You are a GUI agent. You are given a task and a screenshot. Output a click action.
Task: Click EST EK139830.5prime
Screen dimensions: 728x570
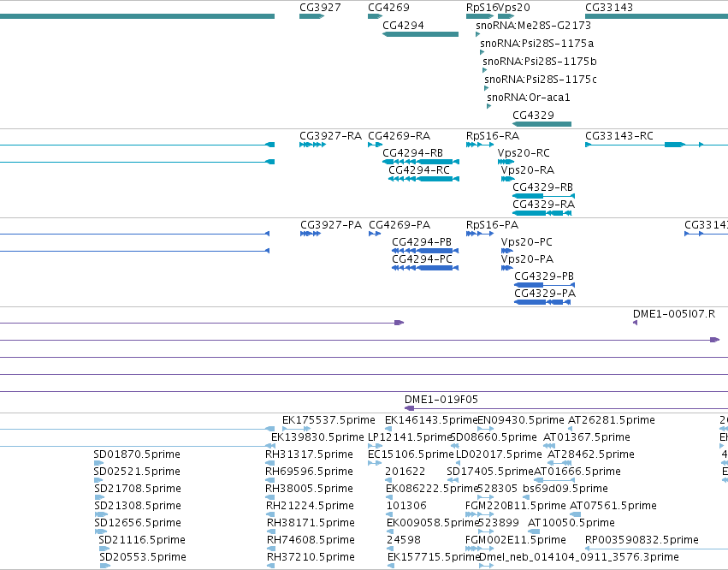[317, 437]
